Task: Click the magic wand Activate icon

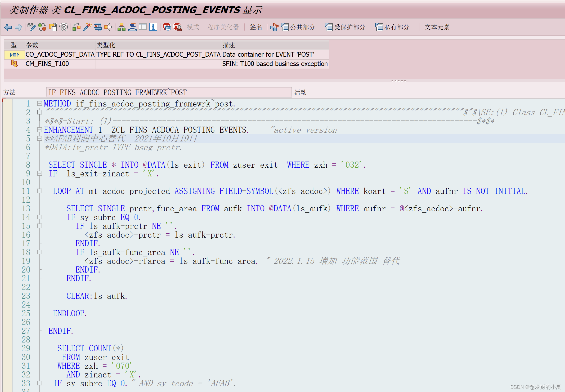Action: [87, 27]
